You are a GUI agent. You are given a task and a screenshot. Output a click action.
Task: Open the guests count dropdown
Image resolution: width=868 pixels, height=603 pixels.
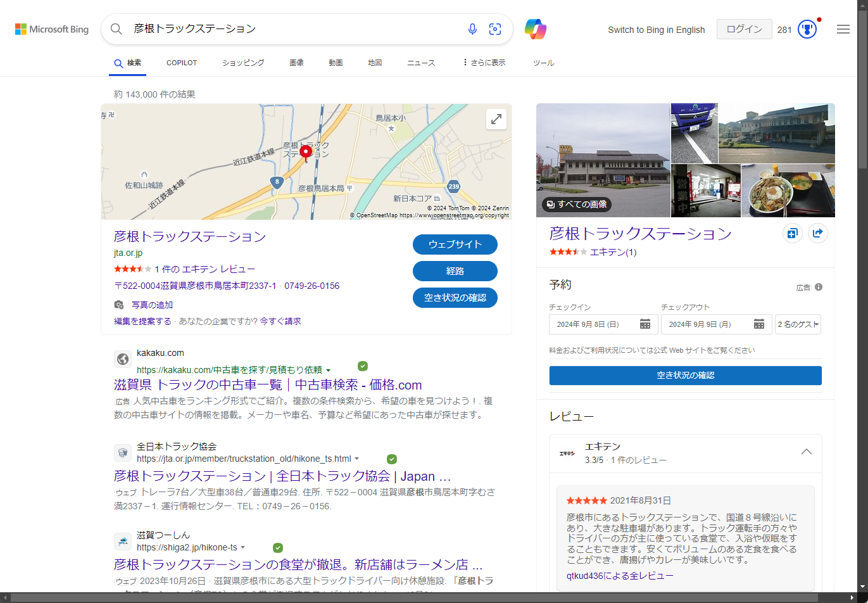[798, 324]
